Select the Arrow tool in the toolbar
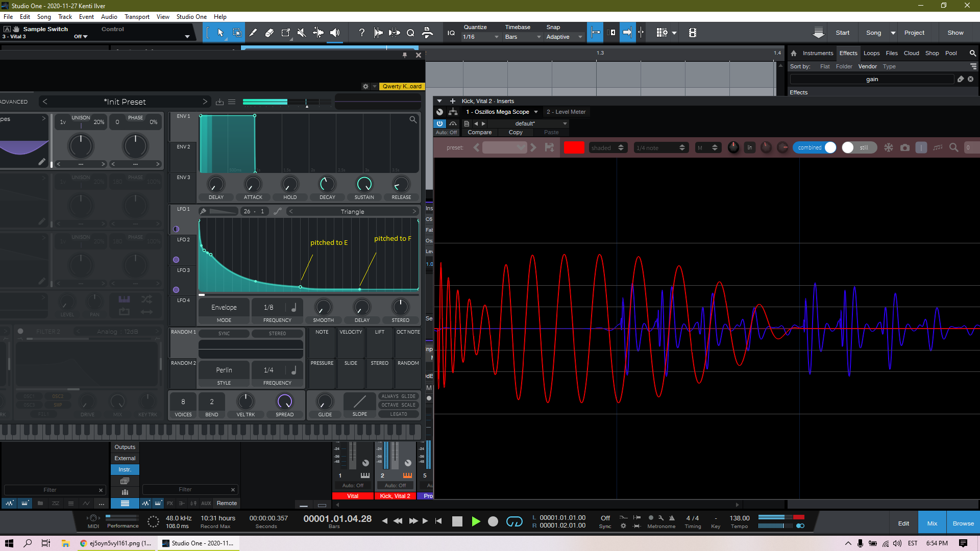This screenshot has height=551, width=980. [220, 33]
